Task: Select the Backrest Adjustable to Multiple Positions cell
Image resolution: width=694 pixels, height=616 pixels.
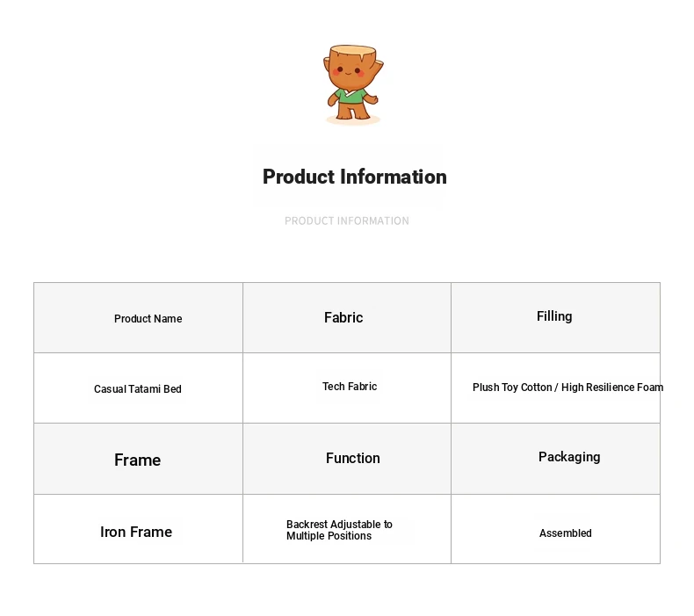Action: tap(347, 529)
